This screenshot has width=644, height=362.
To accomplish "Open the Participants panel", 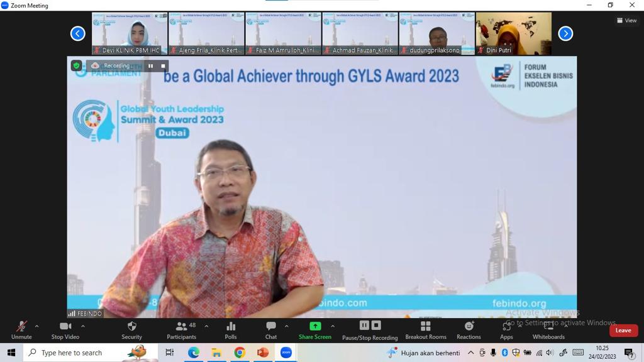I will coord(181,331).
